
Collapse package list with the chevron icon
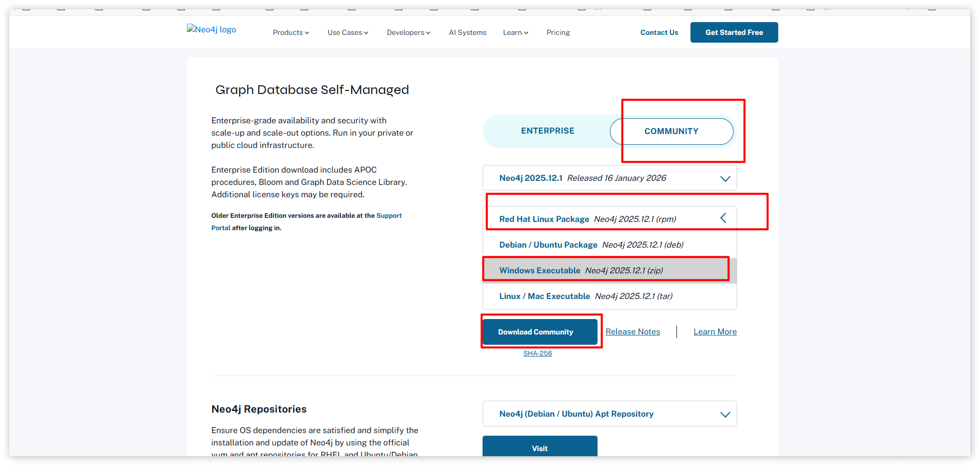pos(723,218)
